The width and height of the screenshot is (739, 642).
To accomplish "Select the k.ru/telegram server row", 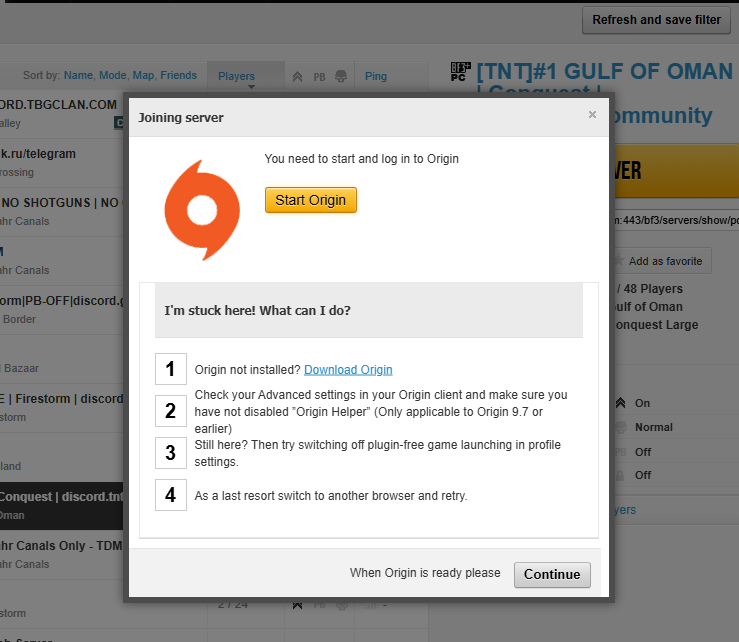I will [x=62, y=163].
